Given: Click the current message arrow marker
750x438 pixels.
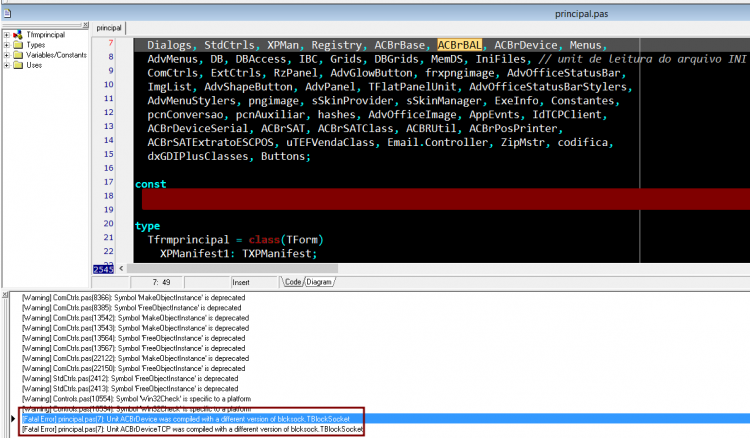Looking at the screenshot, I should [13, 419].
